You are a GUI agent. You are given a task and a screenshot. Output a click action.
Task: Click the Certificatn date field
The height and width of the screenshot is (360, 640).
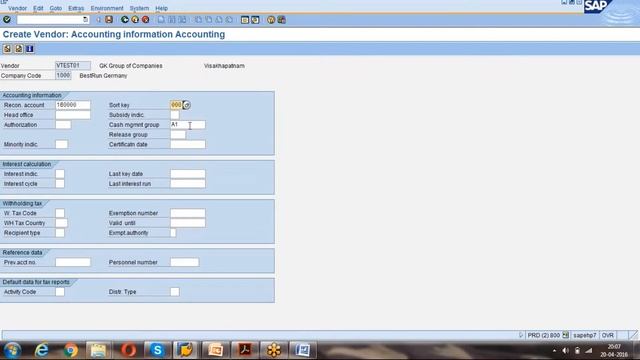[x=188, y=144]
